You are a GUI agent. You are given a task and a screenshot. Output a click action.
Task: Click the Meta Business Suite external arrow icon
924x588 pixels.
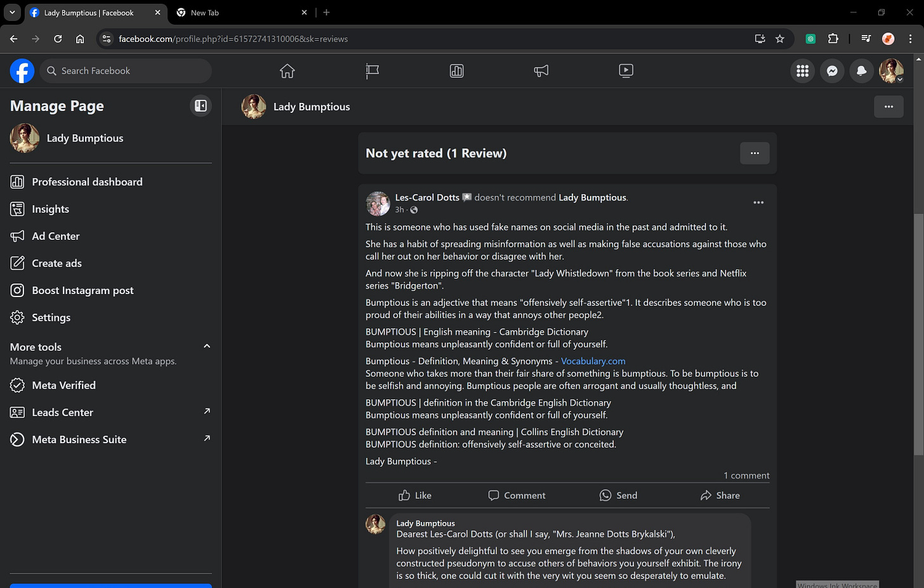(206, 439)
